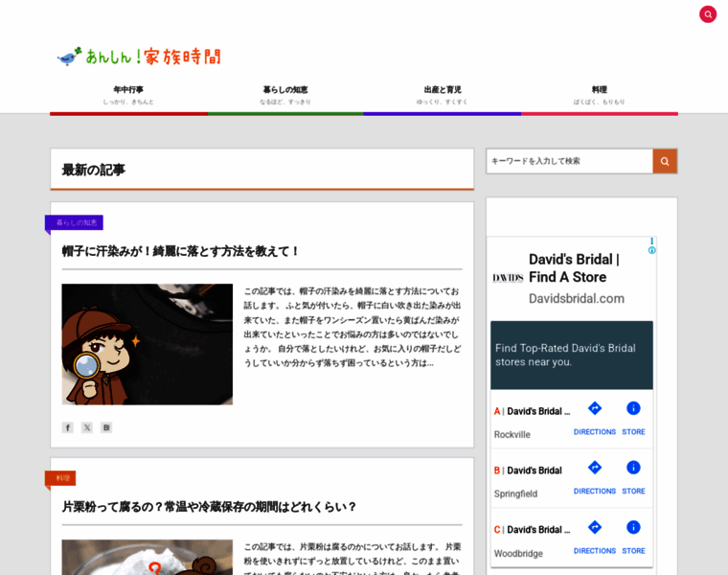Click the bluebird site logo
This screenshot has height=575, width=728.
(x=69, y=57)
